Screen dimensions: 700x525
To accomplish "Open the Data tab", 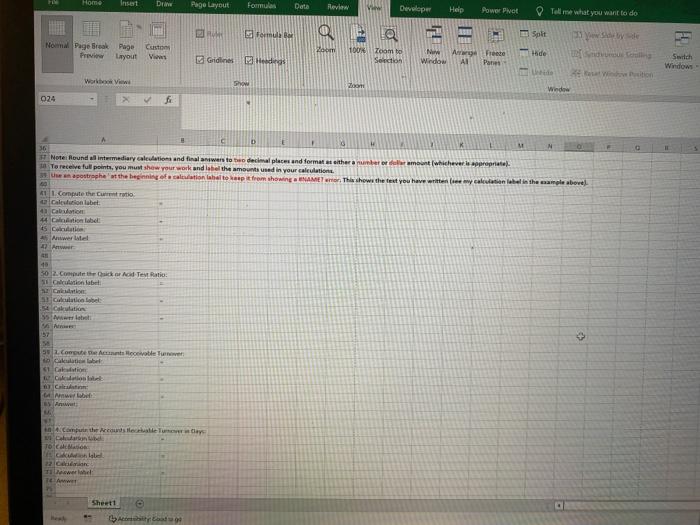I will point(302,6).
